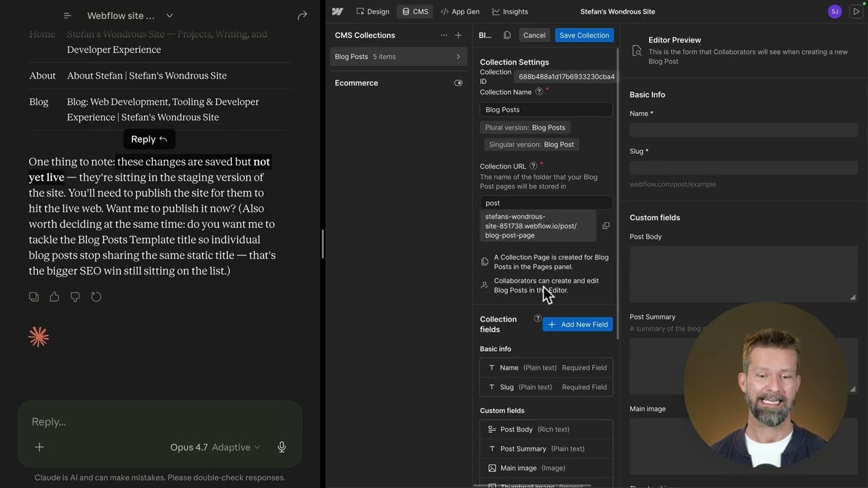Open the Main image field row
868x488 pixels.
click(546, 468)
